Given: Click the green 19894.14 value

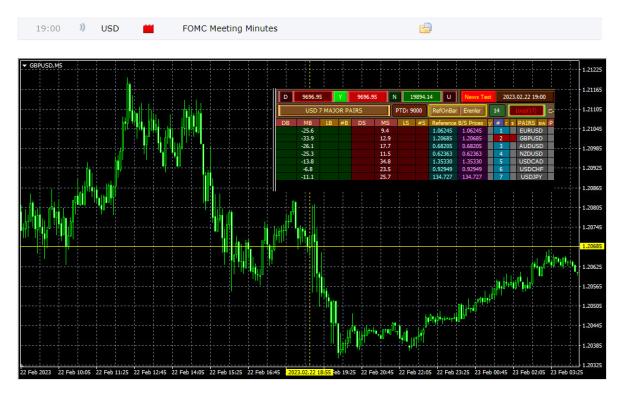Looking at the screenshot, I should click(x=422, y=97).
